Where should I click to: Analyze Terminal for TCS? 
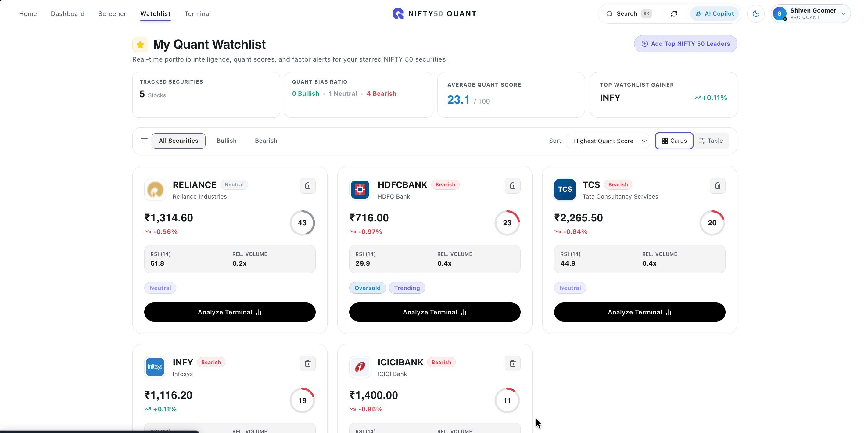(640, 312)
